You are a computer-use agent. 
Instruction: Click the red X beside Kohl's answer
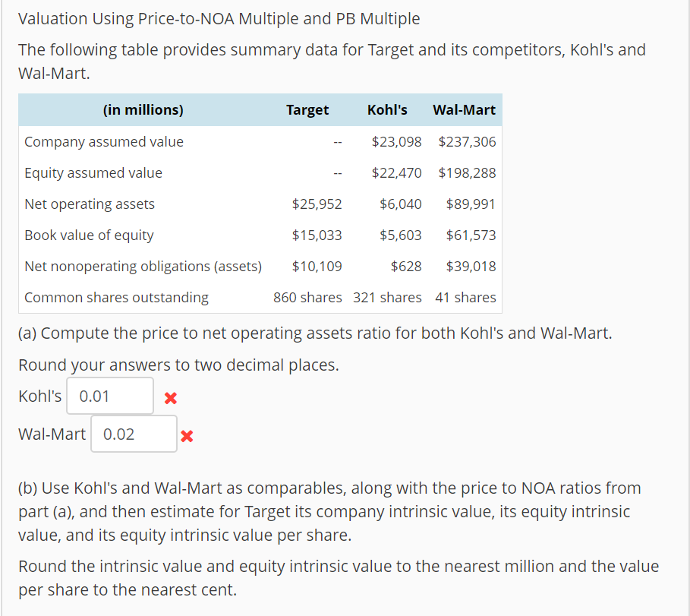[x=170, y=396]
